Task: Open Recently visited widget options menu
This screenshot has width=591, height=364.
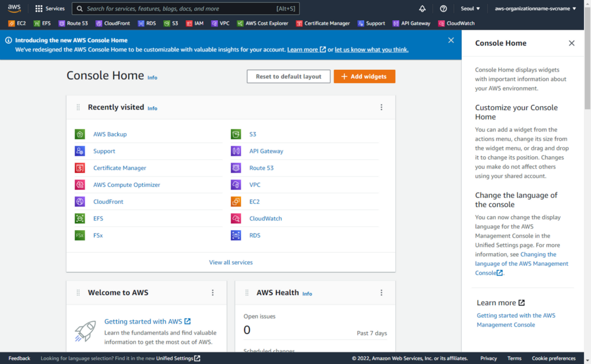Action: point(381,107)
